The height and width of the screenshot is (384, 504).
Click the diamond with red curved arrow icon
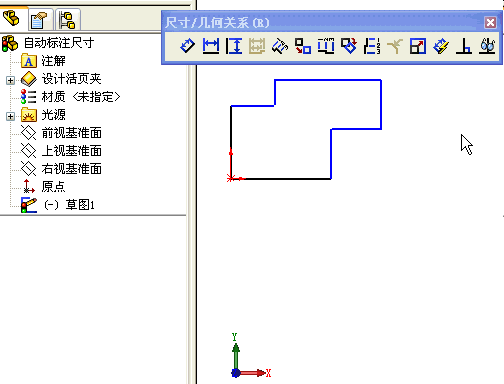(x=349, y=46)
